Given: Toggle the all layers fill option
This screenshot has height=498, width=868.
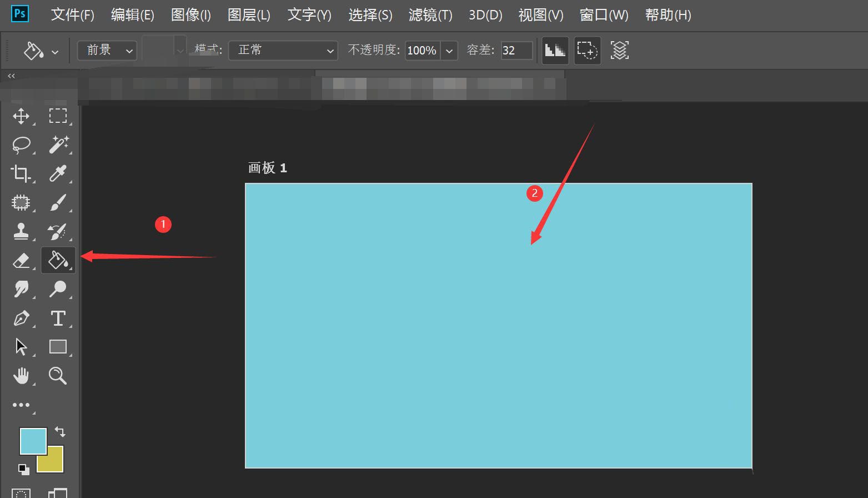Looking at the screenshot, I should (x=619, y=51).
